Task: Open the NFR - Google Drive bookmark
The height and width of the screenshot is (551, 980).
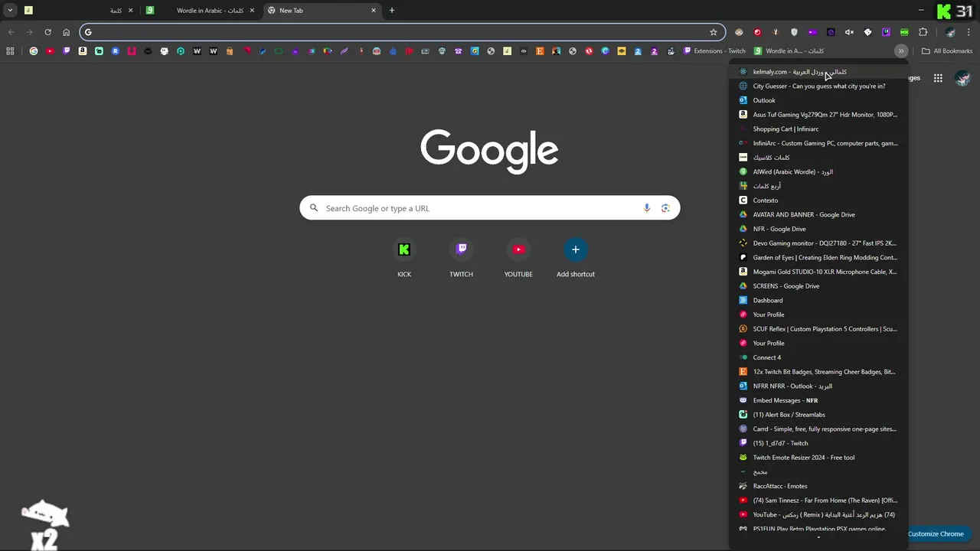Action: click(x=818, y=229)
